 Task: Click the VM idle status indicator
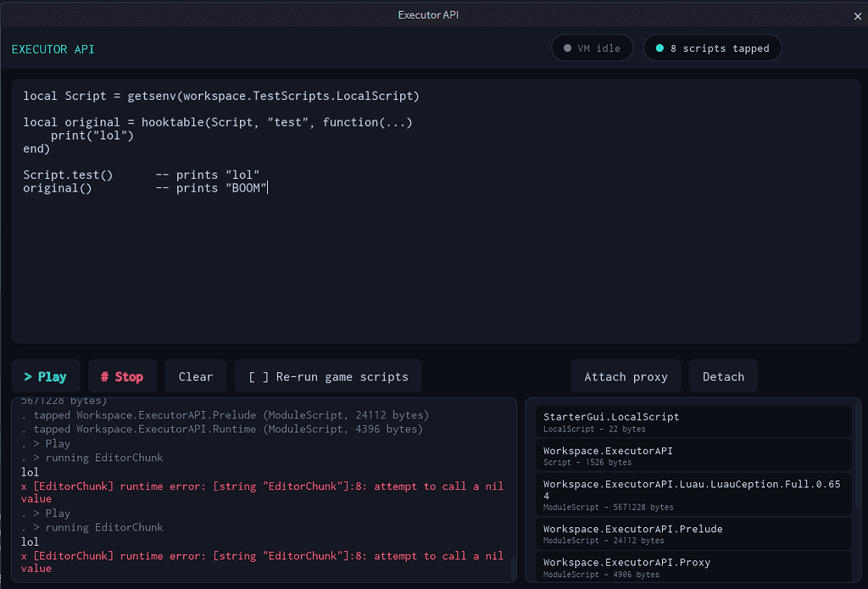point(593,48)
